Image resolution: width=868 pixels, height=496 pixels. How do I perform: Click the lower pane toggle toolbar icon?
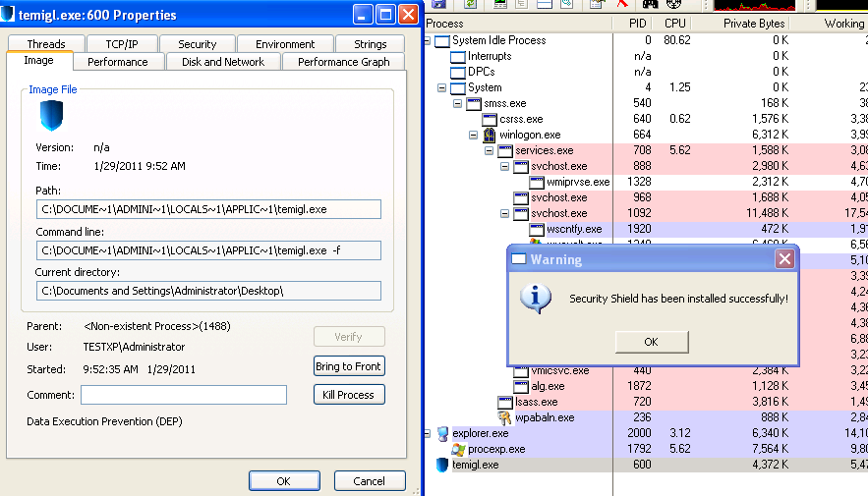click(x=545, y=4)
